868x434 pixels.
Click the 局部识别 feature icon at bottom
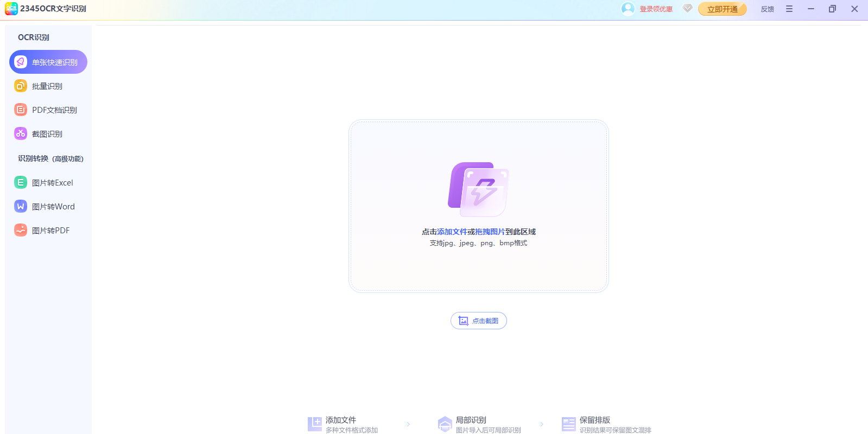445,424
